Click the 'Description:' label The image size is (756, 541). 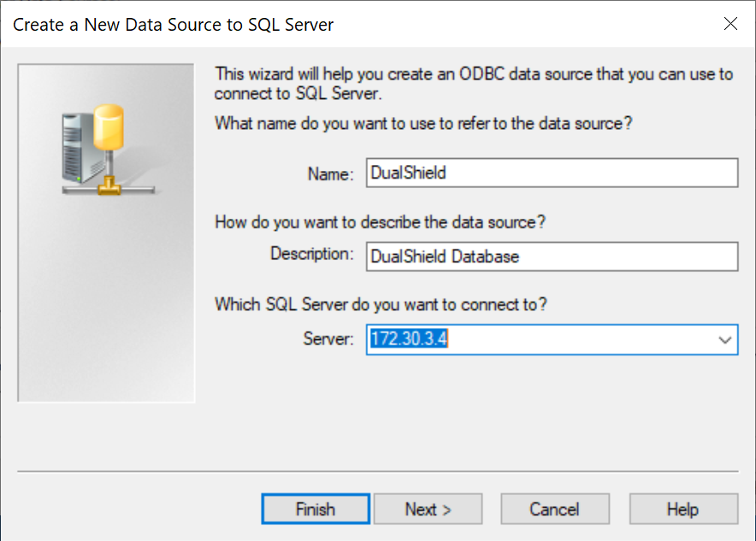[x=311, y=254]
